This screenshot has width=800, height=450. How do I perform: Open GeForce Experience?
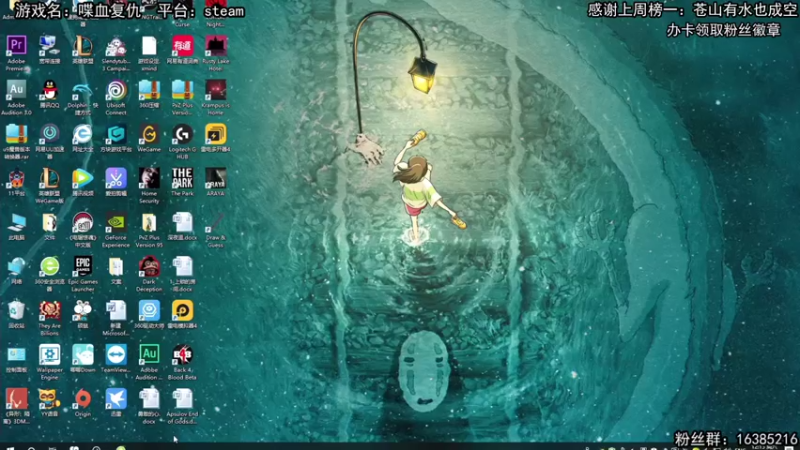pyautogui.click(x=116, y=223)
